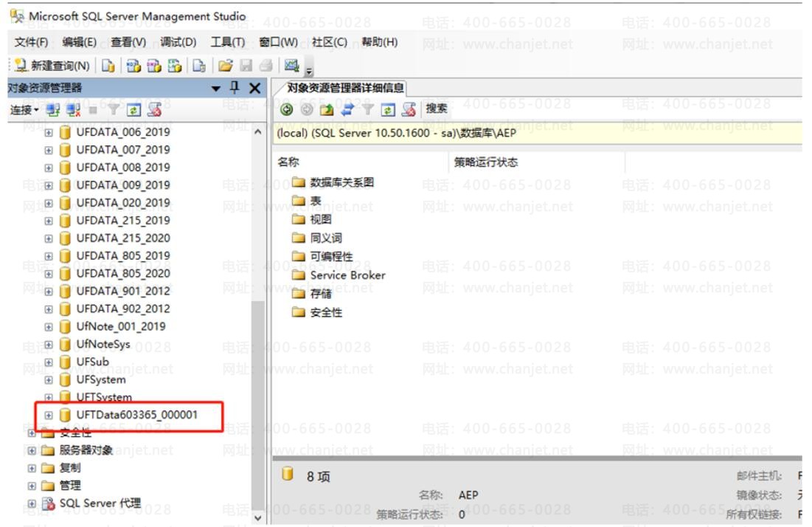Open the toolbar options overflow arrow
This screenshot has width=812, height=527.
309,70
